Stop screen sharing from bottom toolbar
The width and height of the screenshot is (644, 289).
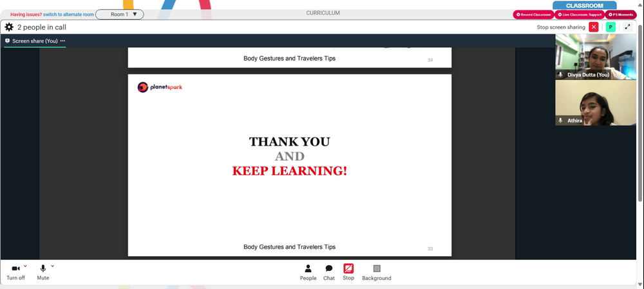(x=348, y=272)
